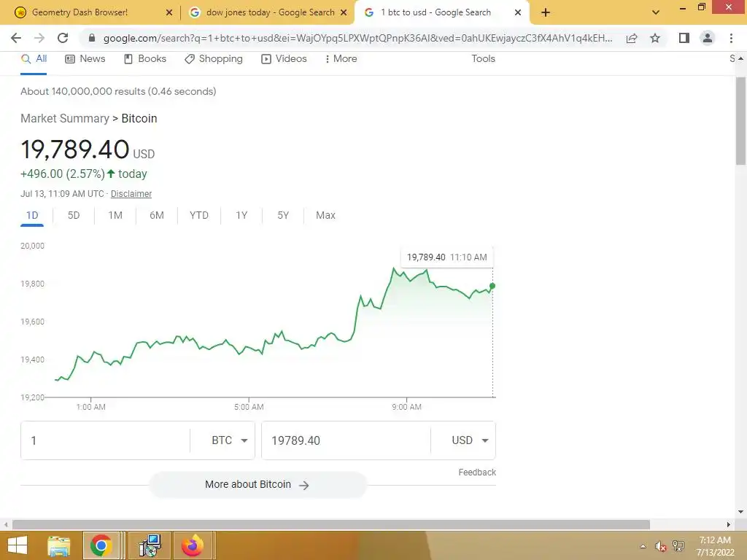
Task: Select the 1D chart range
Action: point(32,215)
